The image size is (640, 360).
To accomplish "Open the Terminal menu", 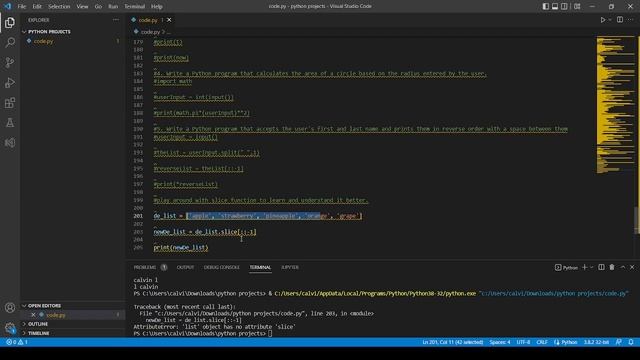I will (x=135, y=6).
